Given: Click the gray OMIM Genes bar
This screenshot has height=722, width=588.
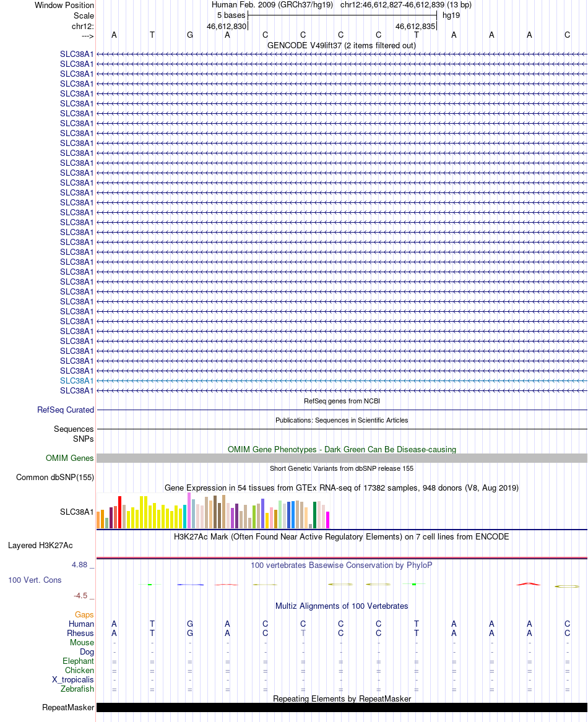Looking at the screenshot, I should tap(342, 458).
